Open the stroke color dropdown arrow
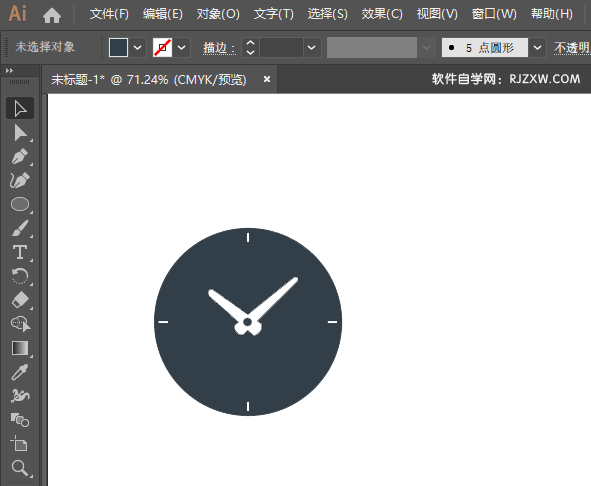Screen dimensions: 591x486 pos(181,48)
